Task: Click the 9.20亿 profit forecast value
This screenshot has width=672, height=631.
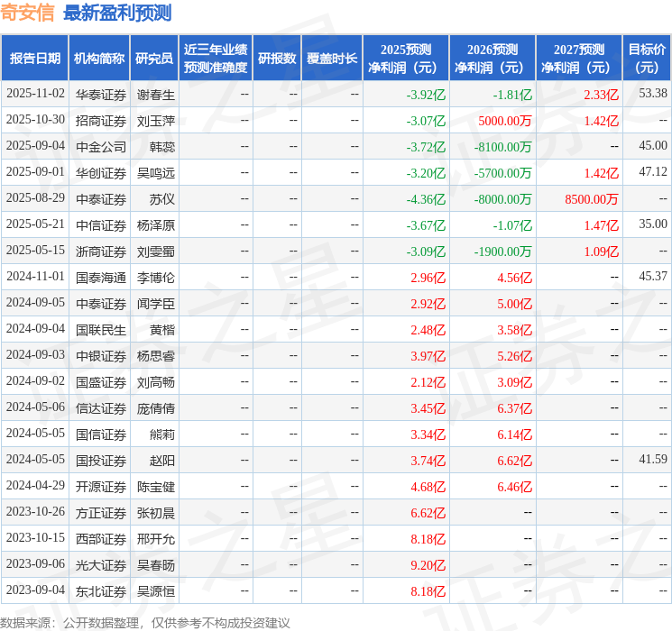Action: [428, 564]
